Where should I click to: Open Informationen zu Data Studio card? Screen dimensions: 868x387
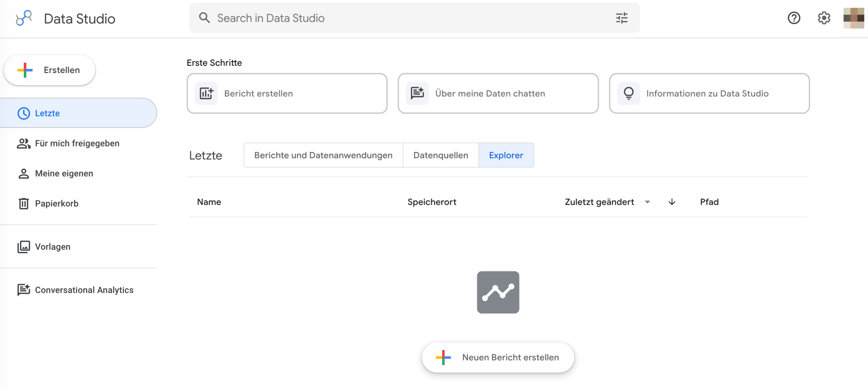(709, 93)
